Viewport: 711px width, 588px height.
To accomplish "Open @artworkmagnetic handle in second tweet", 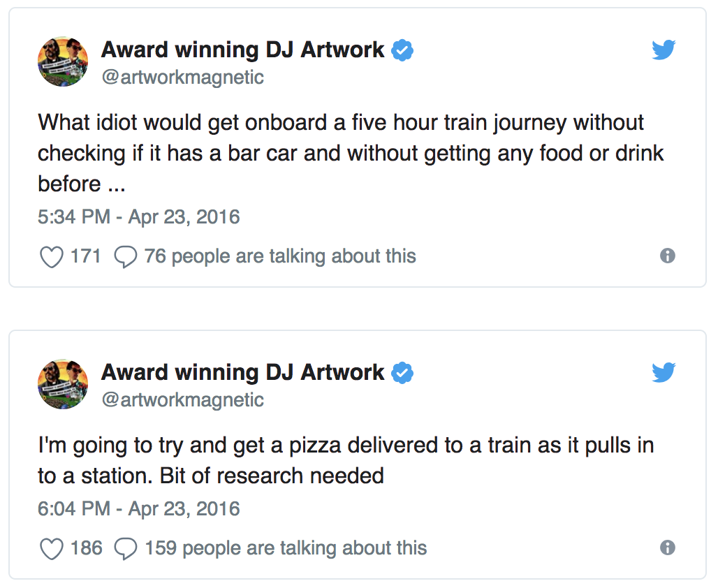I will 183,400.
